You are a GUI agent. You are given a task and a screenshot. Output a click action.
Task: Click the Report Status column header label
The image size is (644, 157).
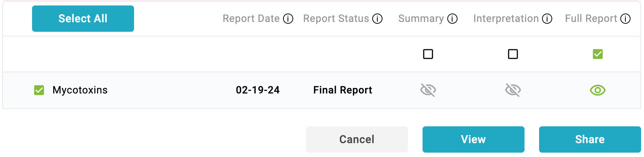[x=336, y=19]
